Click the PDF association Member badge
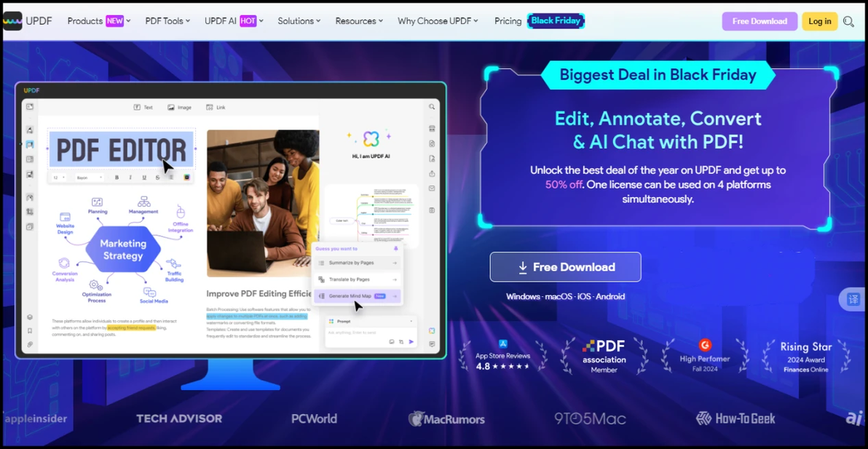868x449 pixels. point(604,356)
